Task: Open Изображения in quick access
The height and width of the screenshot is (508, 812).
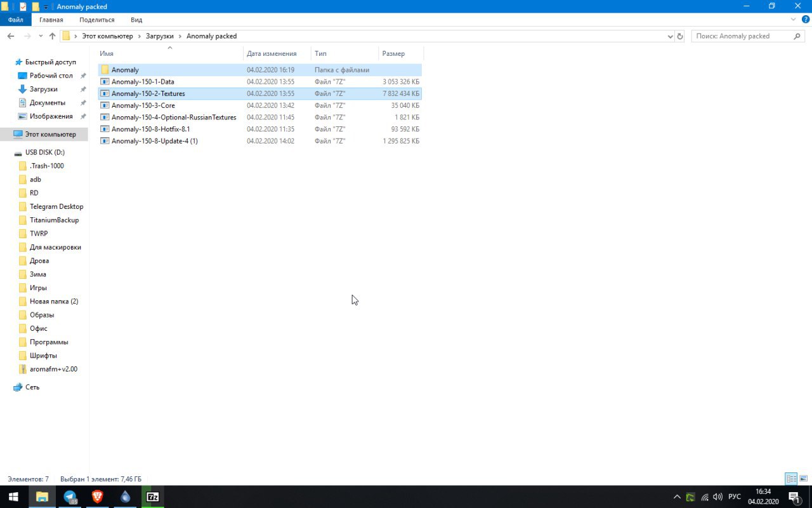Action: 51,116
